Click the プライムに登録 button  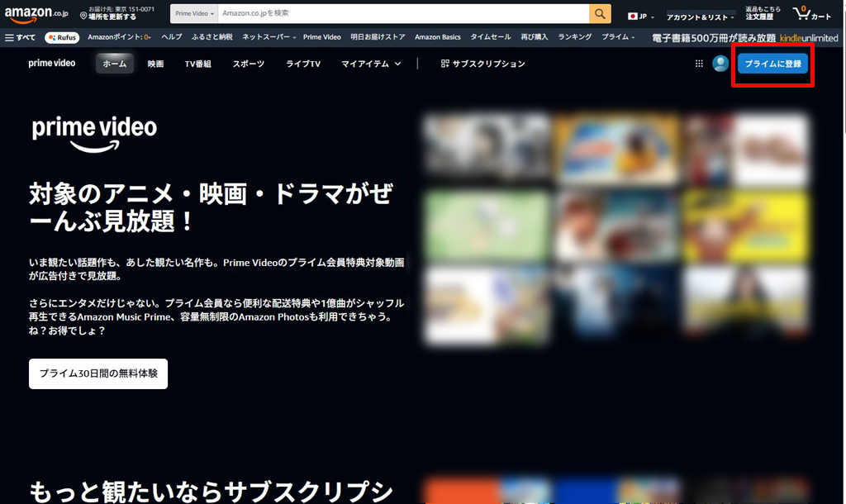coord(772,64)
